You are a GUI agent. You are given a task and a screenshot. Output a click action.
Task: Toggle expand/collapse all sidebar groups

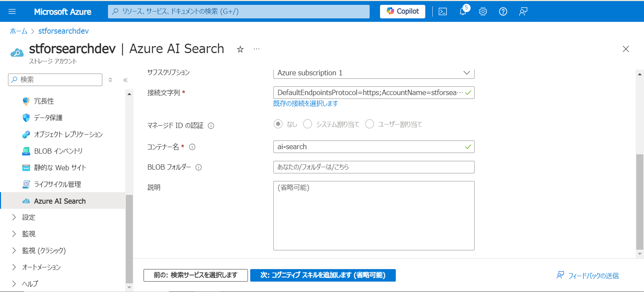pos(110,80)
